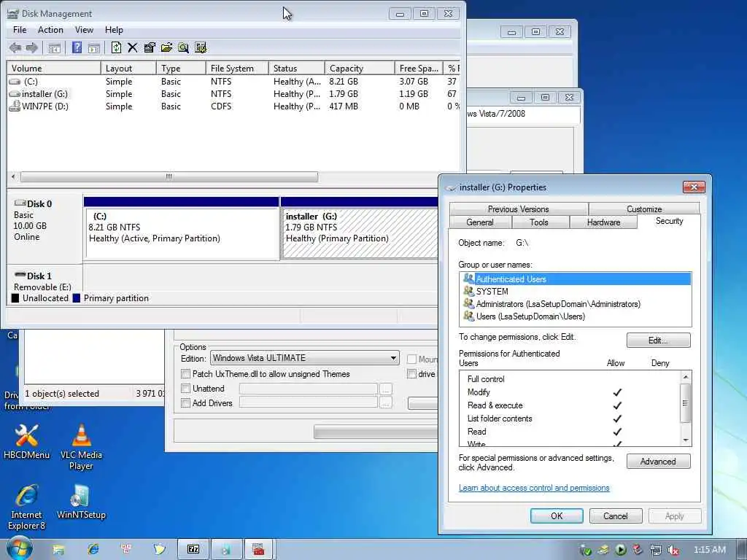Switch to the Tools tab
Viewport: 747px width, 560px height.
(x=539, y=222)
